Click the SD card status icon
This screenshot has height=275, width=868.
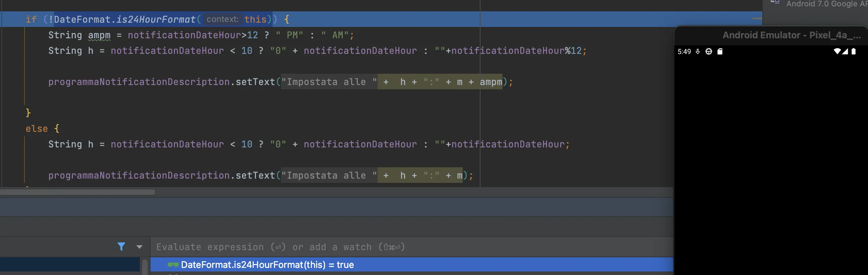click(720, 51)
